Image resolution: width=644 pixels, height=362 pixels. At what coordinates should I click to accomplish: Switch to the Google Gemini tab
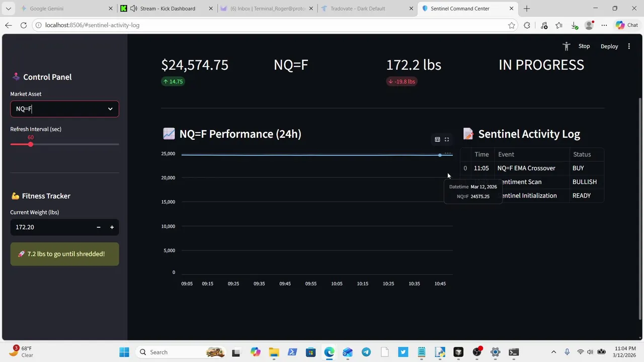[67, 9]
